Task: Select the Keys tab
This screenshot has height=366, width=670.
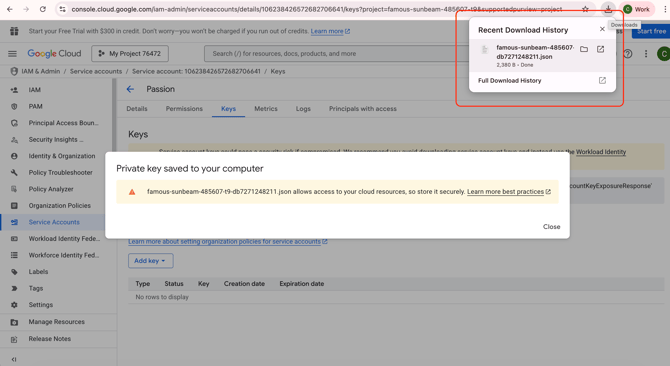Action: [x=228, y=109]
